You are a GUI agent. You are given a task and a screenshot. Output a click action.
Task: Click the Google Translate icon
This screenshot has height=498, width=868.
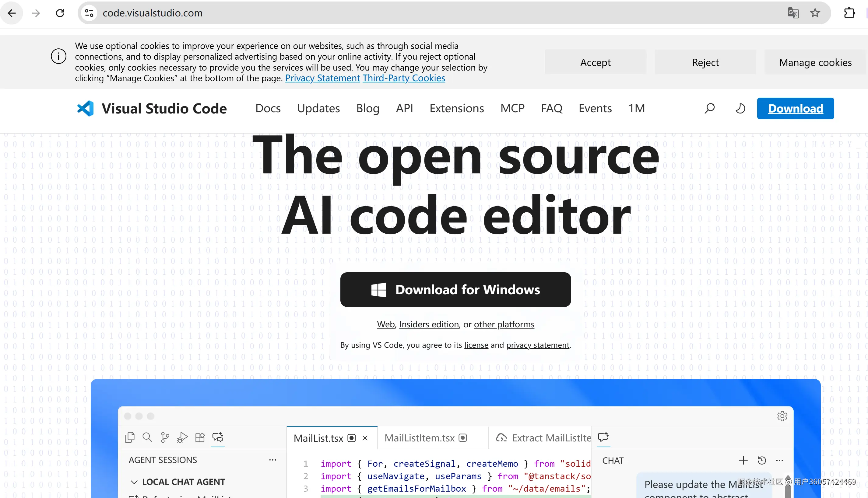793,13
